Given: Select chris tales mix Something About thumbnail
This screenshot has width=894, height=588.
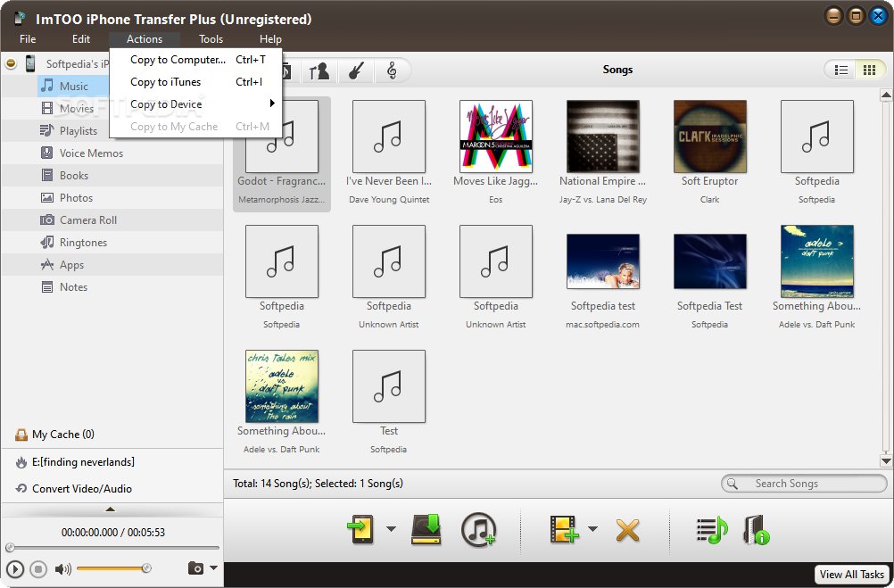Looking at the screenshot, I should click(282, 386).
